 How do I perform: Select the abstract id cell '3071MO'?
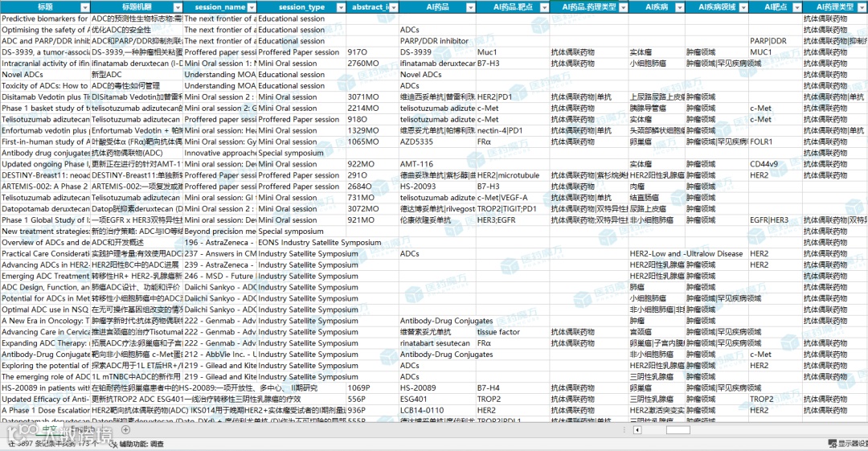click(373, 97)
